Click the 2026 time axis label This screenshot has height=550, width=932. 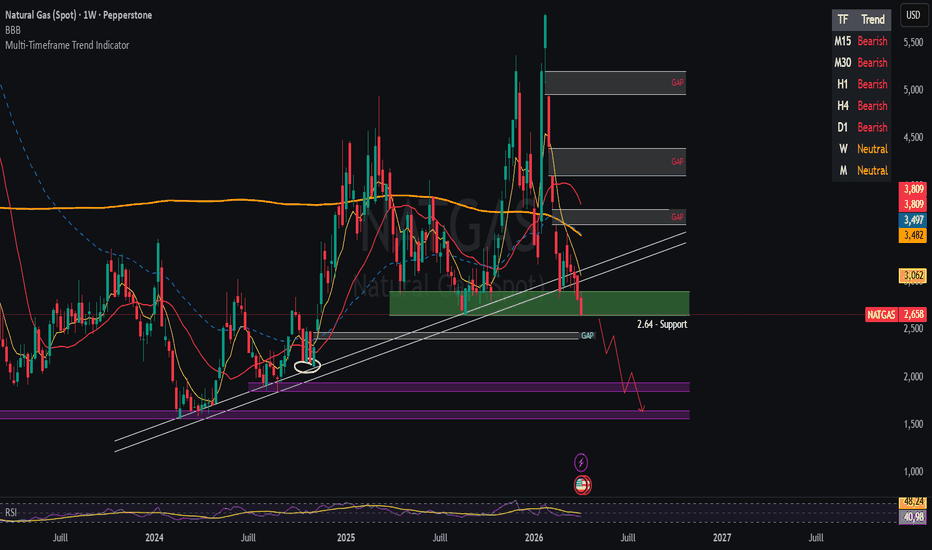click(x=534, y=538)
